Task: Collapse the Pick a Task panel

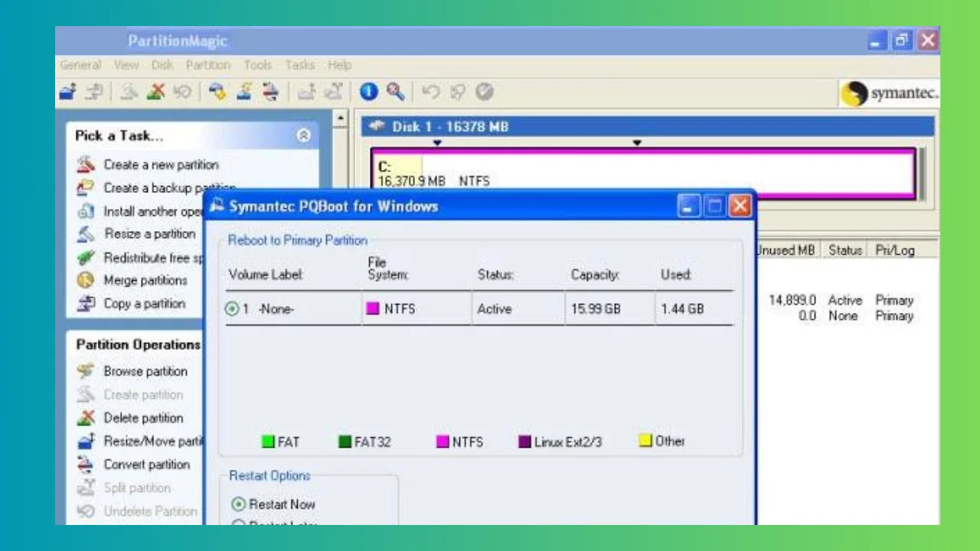Action: [x=303, y=135]
